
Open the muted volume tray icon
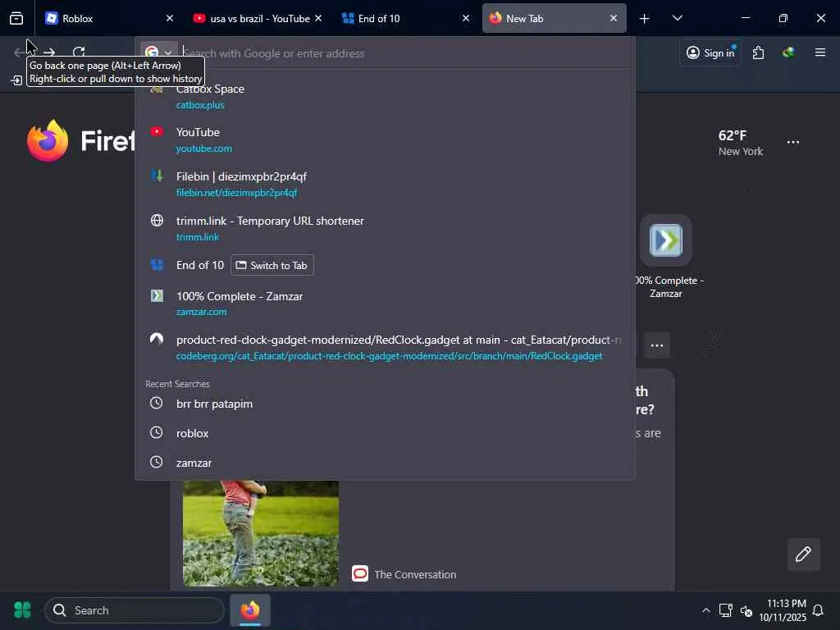click(x=746, y=610)
